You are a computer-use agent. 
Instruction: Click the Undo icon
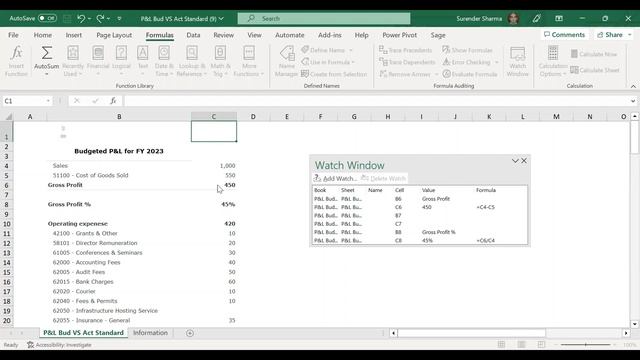pyautogui.click(x=81, y=18)
